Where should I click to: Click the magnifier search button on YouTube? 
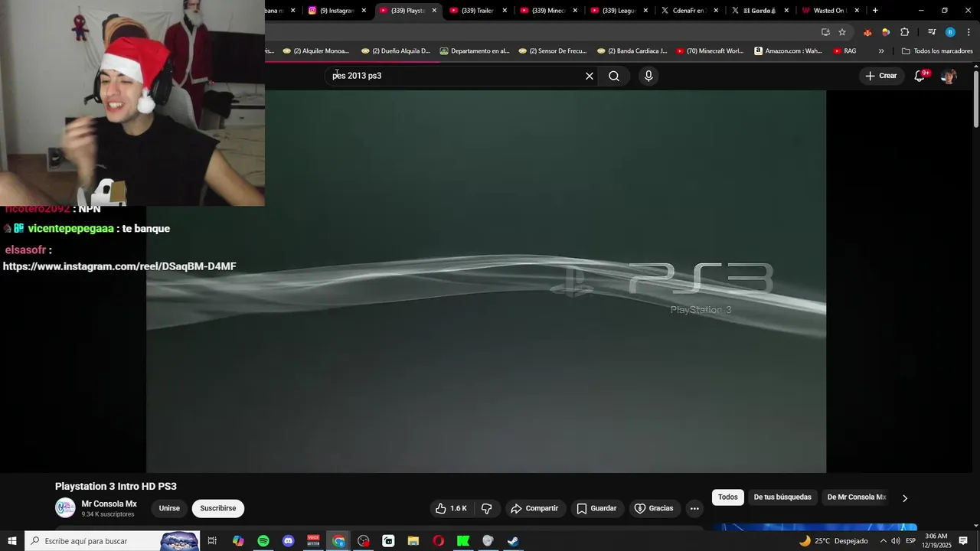click(x=614, y=76)
